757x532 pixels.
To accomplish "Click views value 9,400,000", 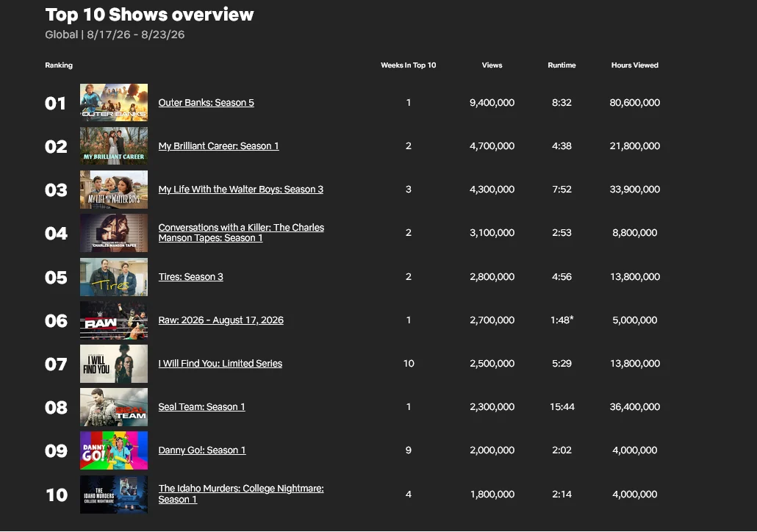I will tap(492, 102).
